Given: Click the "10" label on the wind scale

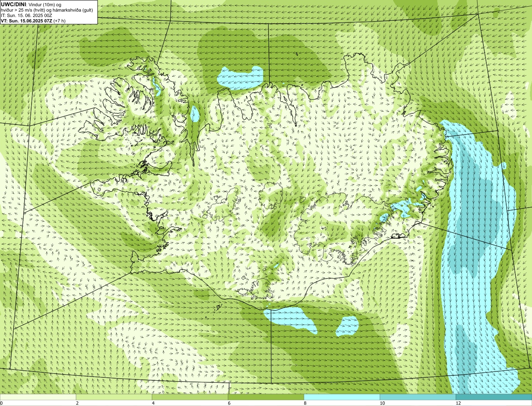Looking at the screenshot, I should click(382, 403).
